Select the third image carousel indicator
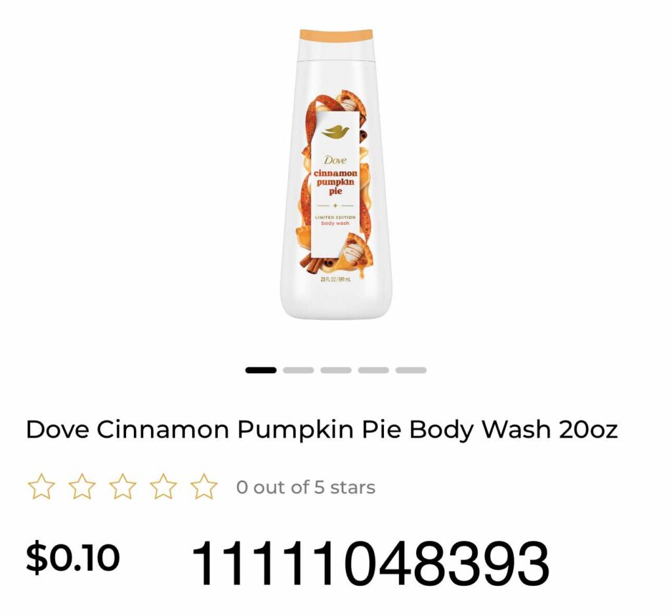672x616 pixels. tap(336, 370)
